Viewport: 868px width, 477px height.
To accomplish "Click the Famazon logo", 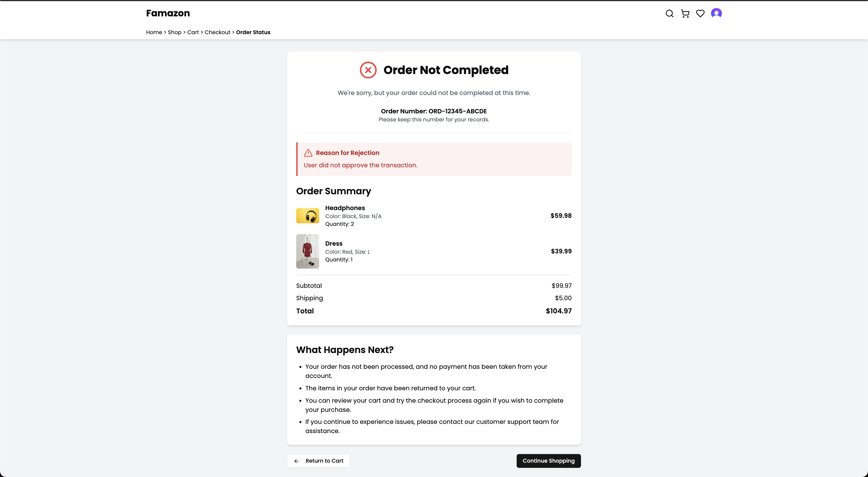I will 168,13.
